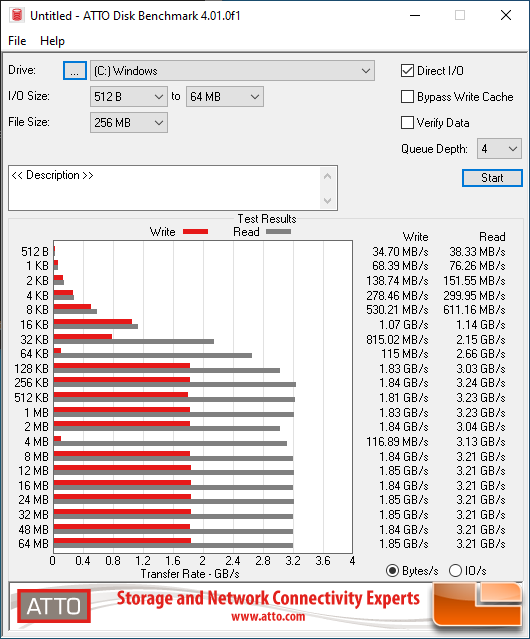Click the 1.07 GB/s write value
This screenshot has height=639, width=530.
point(404,325)
